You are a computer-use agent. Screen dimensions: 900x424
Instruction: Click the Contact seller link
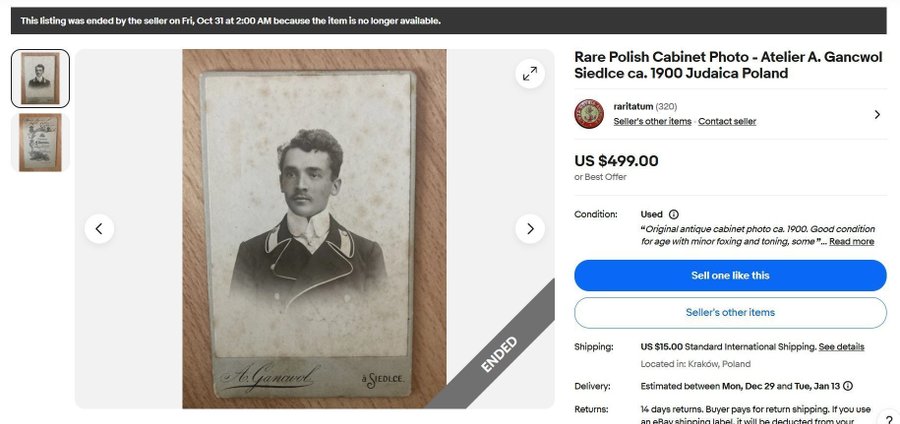pos(727,121)
